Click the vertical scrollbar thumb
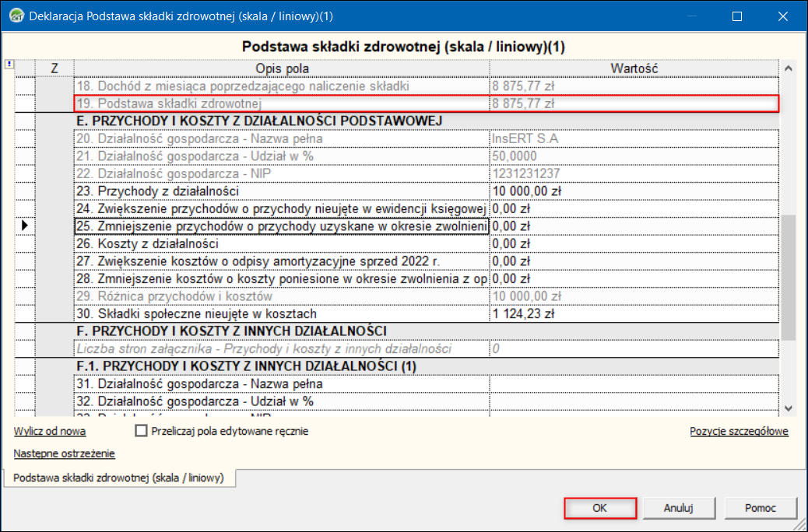Image resolution: width=808 pixels, height=532 pixels. coord(789,278)
